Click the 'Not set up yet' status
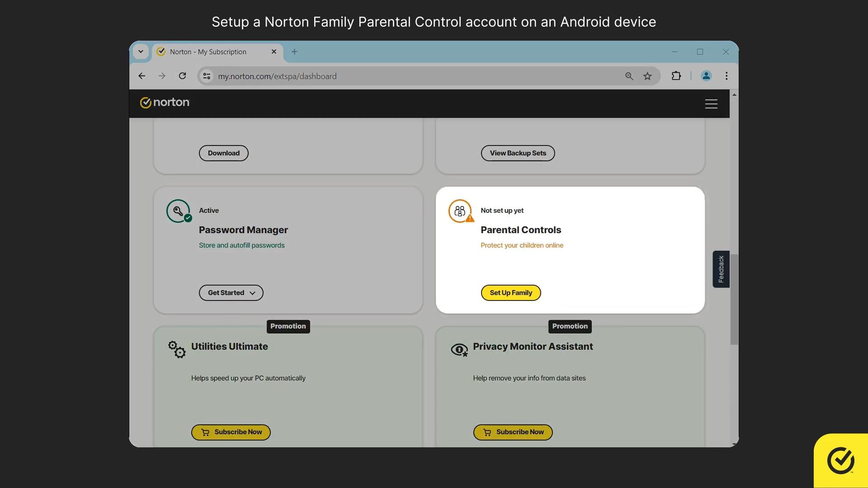868x488 pixels. coord(502,211)
